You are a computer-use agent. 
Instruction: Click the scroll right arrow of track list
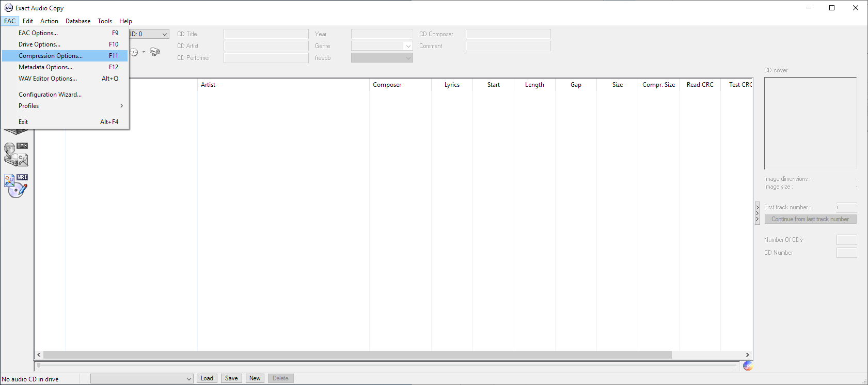tap(747, 355)
